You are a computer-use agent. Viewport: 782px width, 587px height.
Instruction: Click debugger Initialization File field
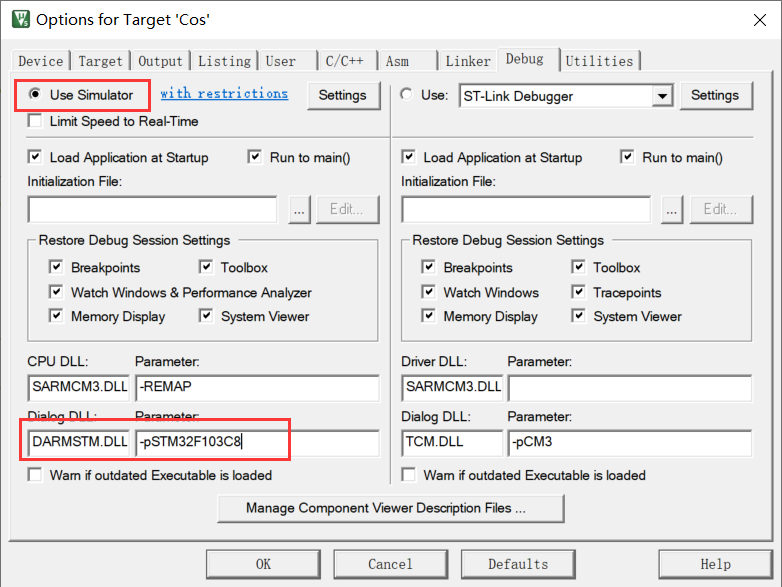pyautogui.click(x=526, y=209)
